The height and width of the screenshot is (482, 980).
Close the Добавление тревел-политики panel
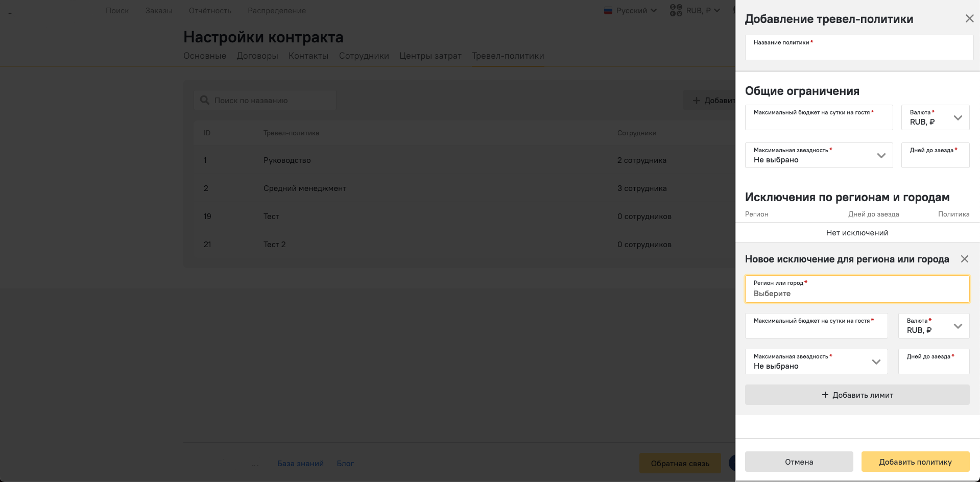tap(969, 19)
